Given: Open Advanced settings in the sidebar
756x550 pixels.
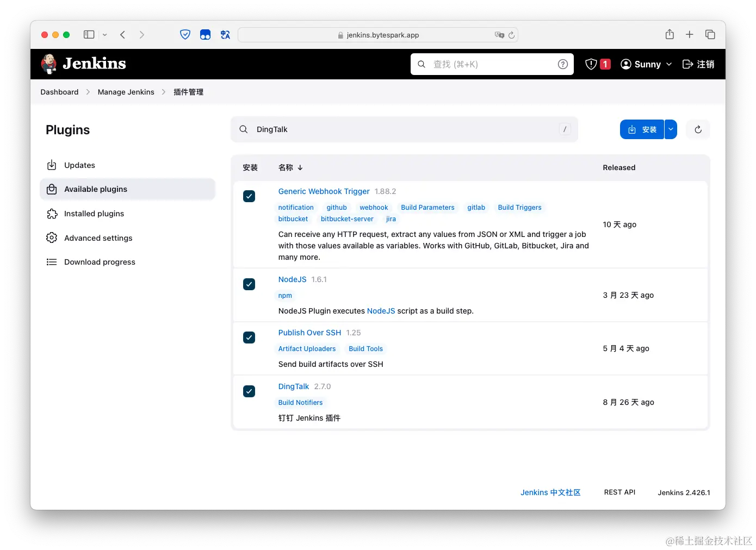Looking at the screenshot, I should click(x=128, y=238).
